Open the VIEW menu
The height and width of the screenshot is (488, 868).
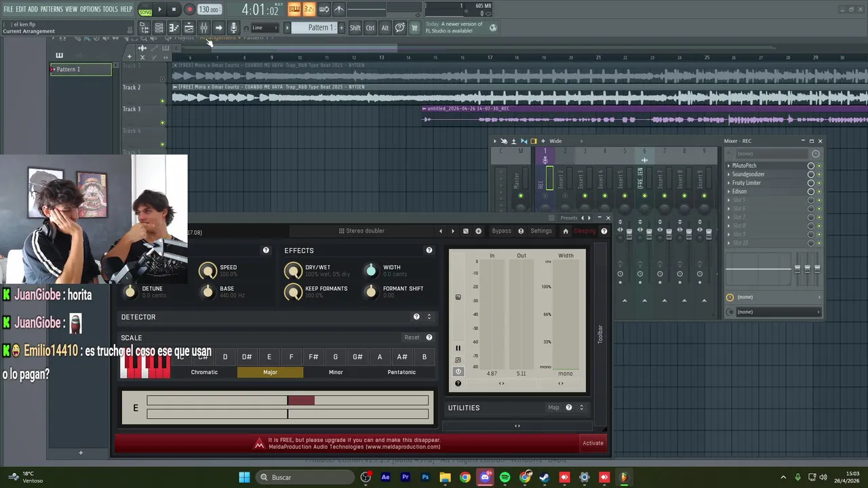click(71, 9)
